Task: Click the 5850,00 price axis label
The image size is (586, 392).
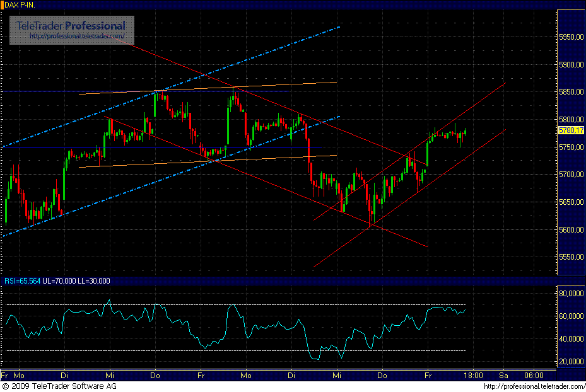Action: coord(571,92)
